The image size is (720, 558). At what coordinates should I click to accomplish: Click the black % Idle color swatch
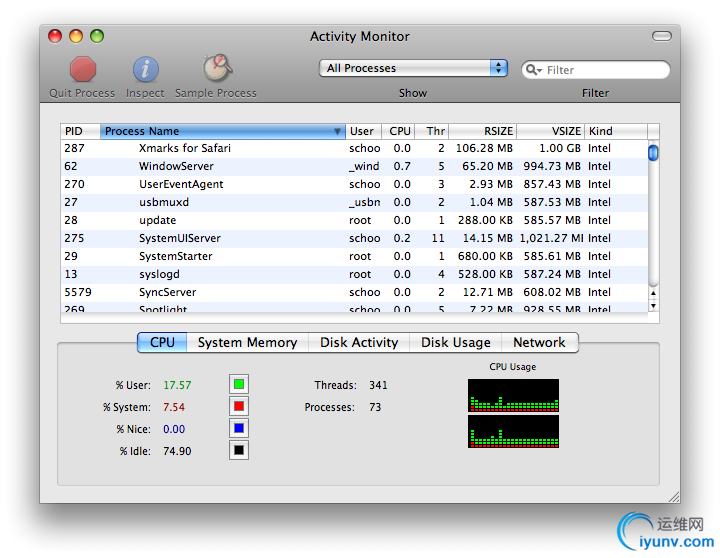[x=238, y=450]
